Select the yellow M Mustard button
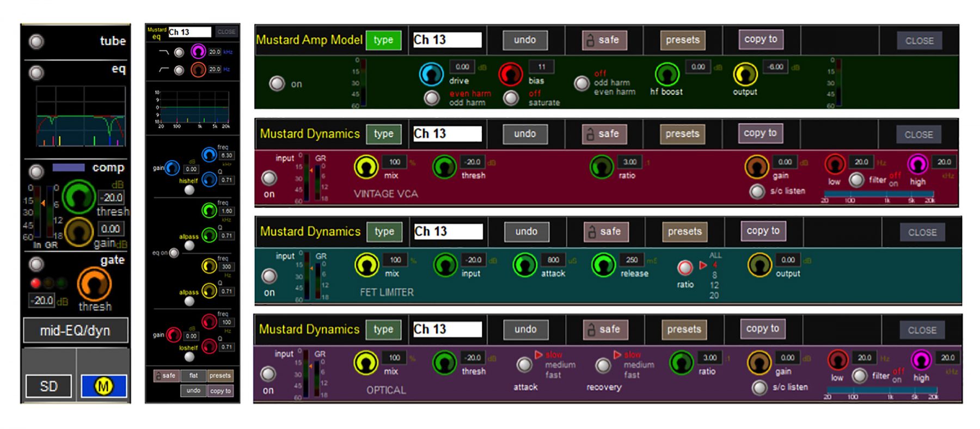Viewport: 980px width, 429px height. click(x=103, y=386)
